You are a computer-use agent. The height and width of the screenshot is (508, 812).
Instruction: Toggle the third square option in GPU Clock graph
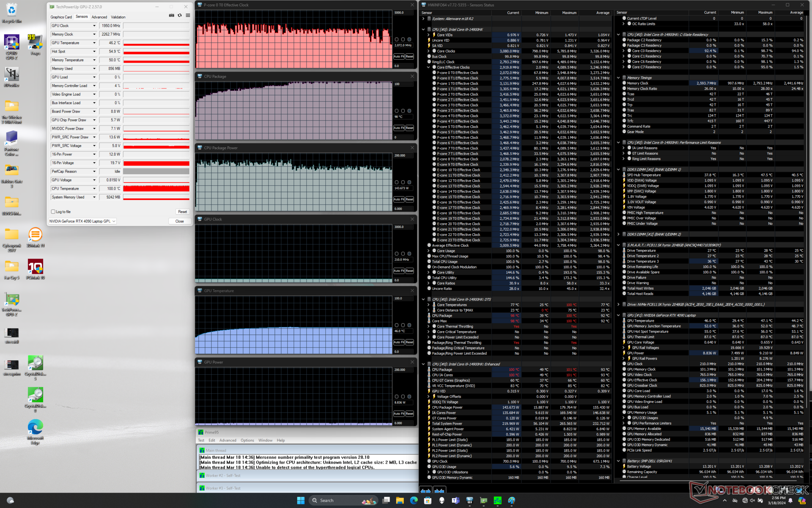pyautogui.click(x=409, y=254)
